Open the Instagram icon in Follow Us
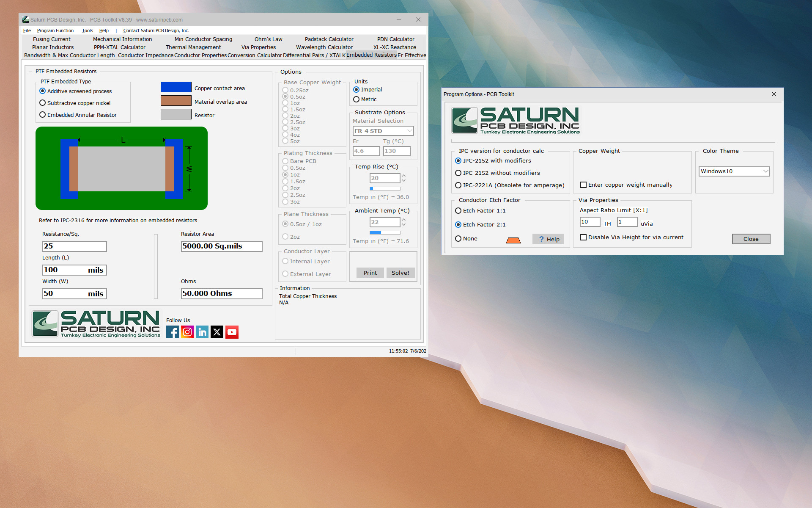This screenshot has width=812, height=508. 187,332
